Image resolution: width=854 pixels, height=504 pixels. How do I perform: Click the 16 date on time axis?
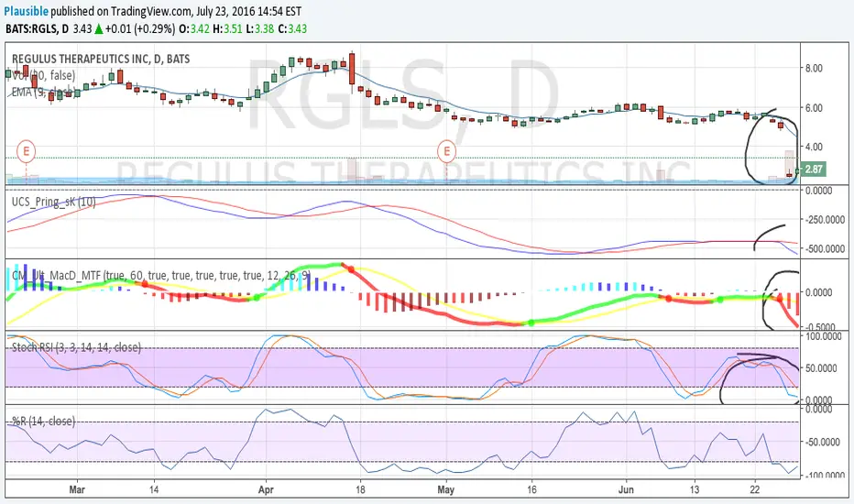[x=531, y=489]
